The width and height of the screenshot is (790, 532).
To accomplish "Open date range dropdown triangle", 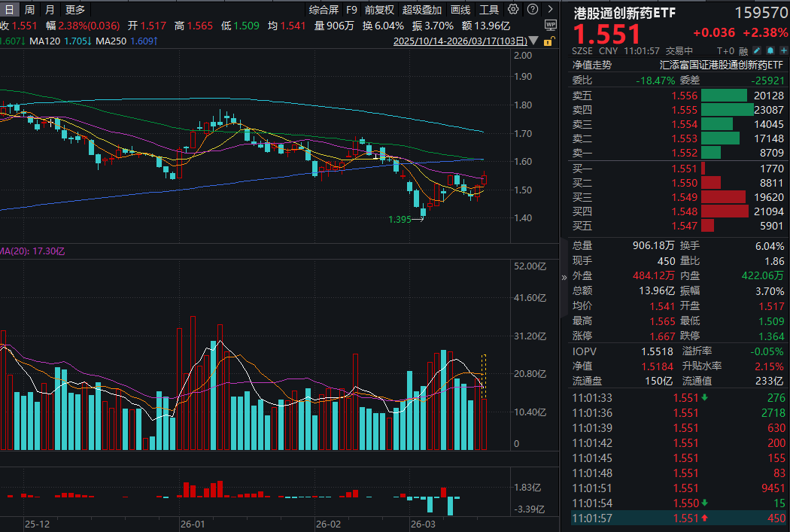I will click(533, 41).
